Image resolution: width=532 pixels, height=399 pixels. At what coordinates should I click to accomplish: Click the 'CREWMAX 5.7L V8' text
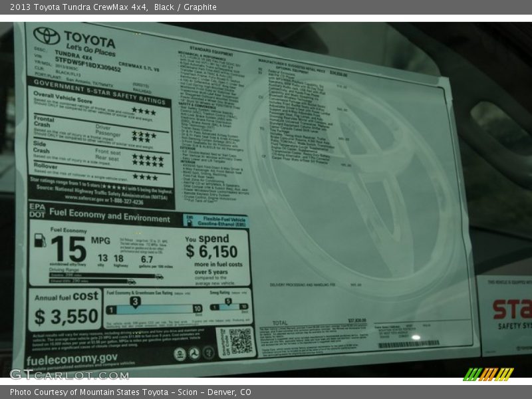pyautogui.click(x=139, y=67)
